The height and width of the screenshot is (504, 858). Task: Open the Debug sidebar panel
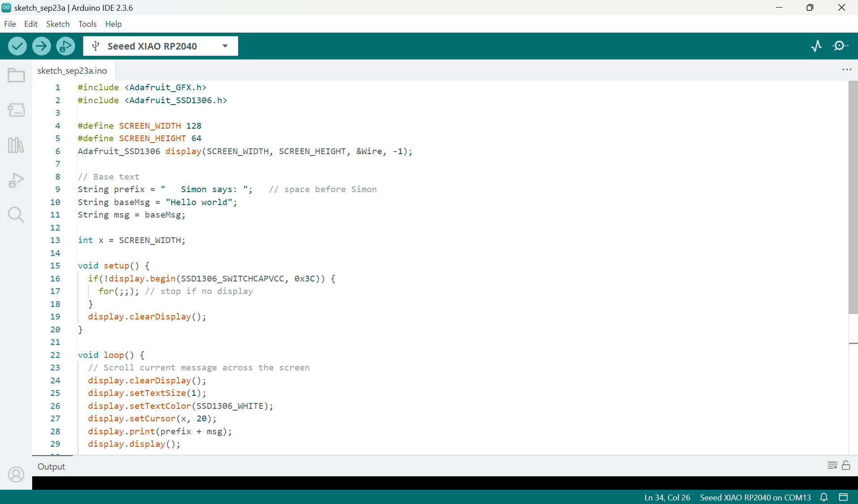(16, 180)
